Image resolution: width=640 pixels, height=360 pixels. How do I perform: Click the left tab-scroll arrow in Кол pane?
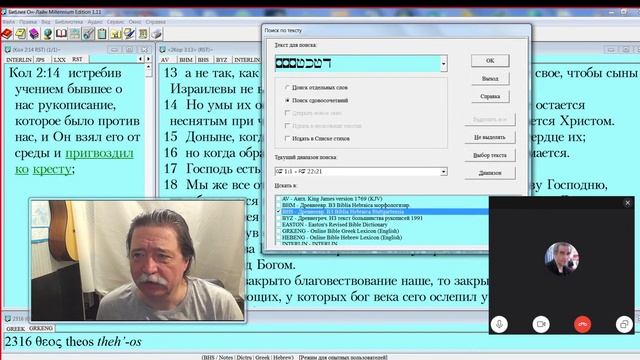140,59
